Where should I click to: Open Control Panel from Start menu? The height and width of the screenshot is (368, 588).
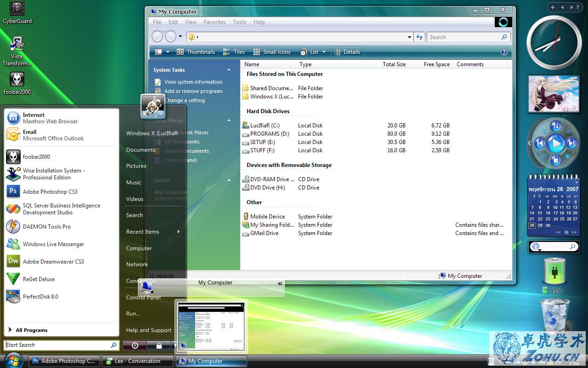pos(143,297)
